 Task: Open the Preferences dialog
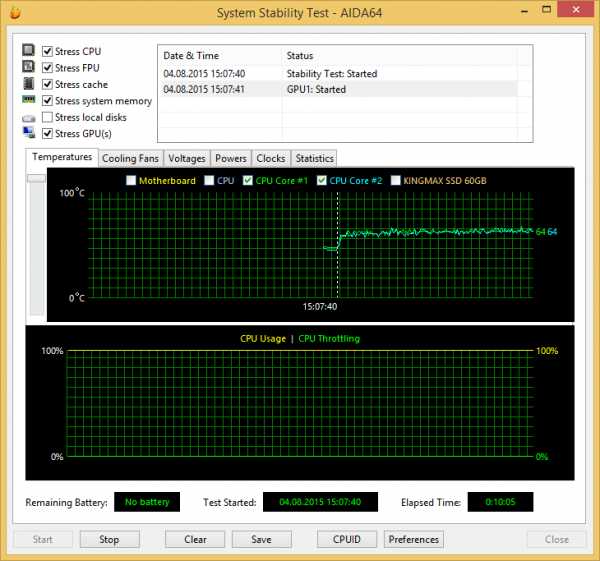pyautogui.click(x=414, y=539)
